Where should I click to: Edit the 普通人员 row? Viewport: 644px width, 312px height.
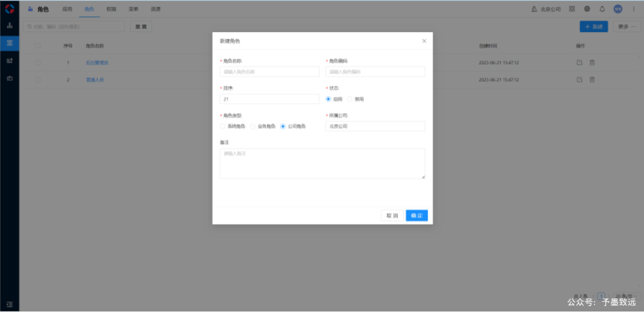(x=580, y=80)
